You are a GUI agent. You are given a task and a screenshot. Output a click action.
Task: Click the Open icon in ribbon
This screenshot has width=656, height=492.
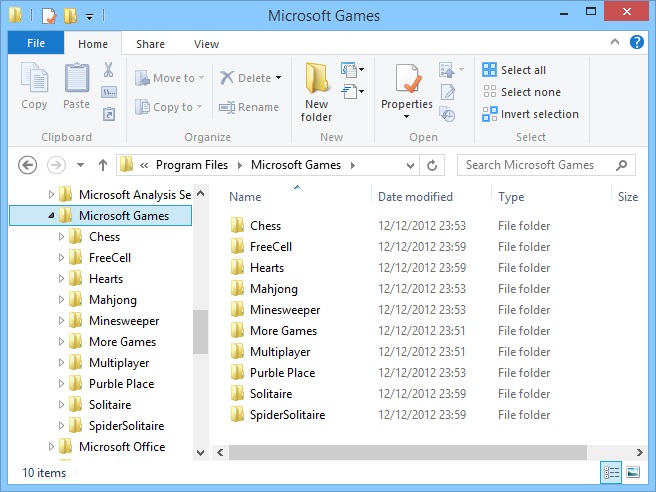447,70
